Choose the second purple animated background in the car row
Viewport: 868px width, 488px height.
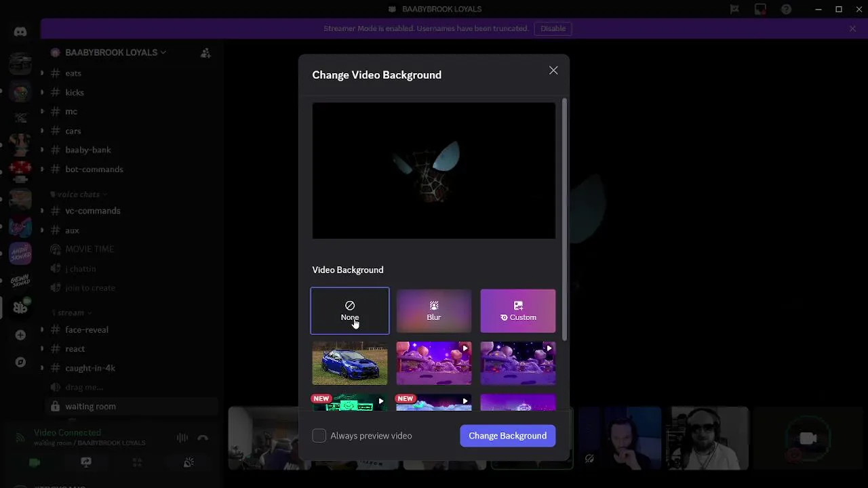(518, 363)
